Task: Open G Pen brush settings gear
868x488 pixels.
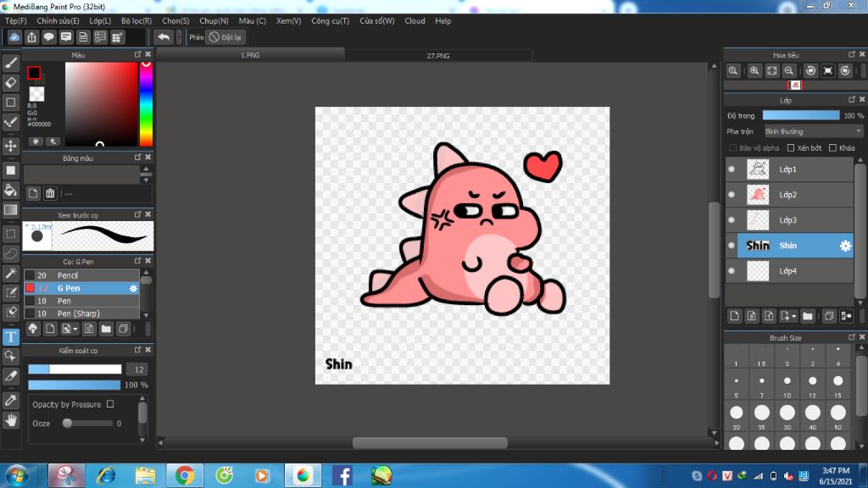Action: tap(133, 288)
